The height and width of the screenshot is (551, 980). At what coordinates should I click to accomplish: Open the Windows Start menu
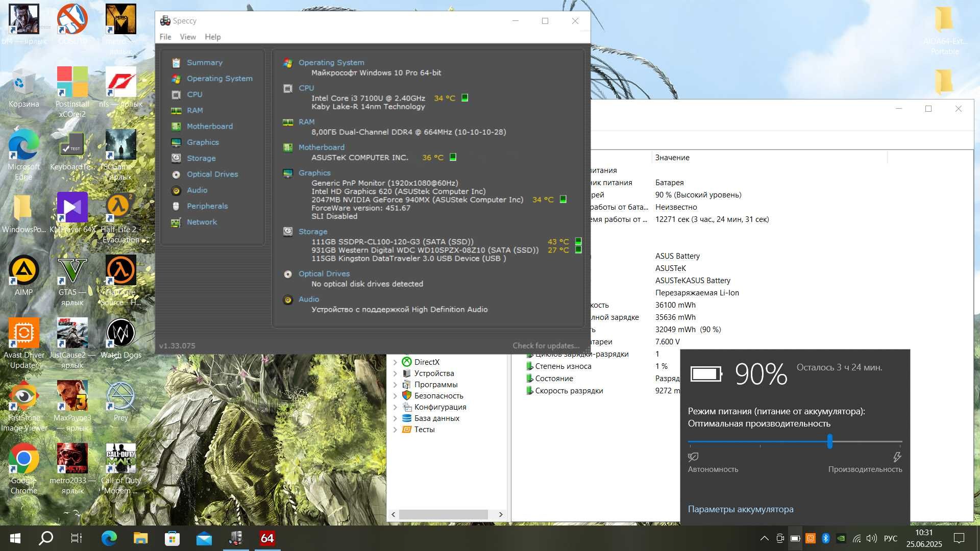coord(15,538)
